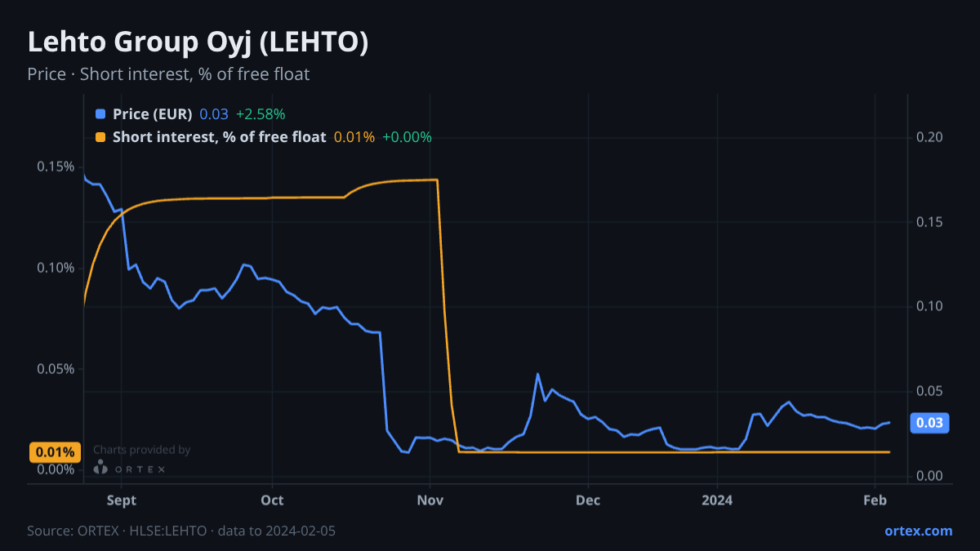Click the 0.03 price value in legend
The image size is (980, 551).
[214, 114]
